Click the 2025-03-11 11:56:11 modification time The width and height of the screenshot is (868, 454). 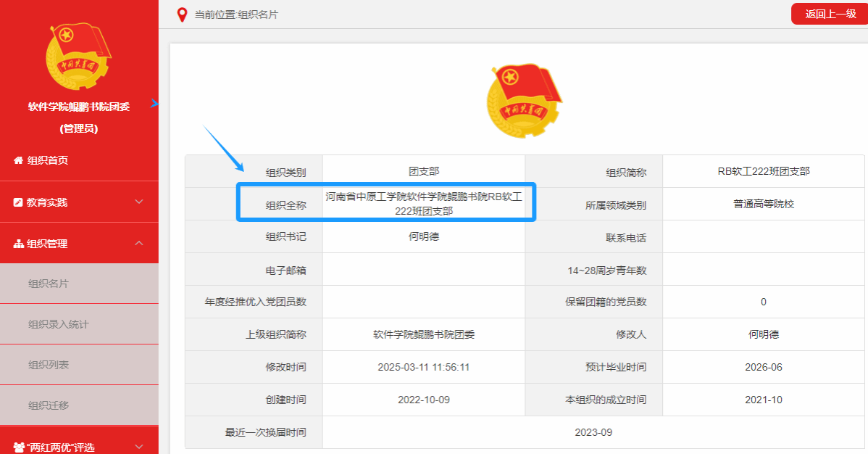(x=423, y=367)
